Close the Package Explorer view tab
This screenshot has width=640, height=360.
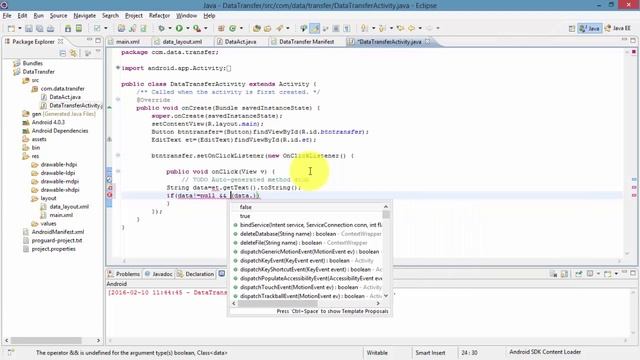pos(60,41)
